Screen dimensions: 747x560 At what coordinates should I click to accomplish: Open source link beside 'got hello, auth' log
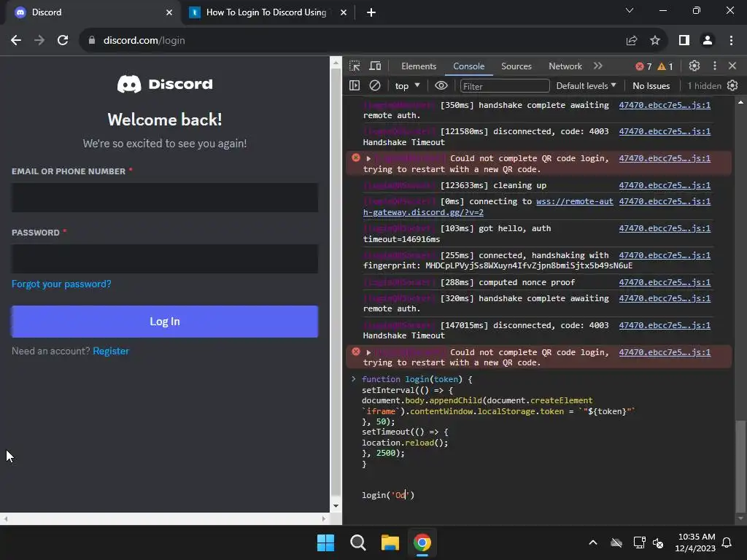coord(665,228)
